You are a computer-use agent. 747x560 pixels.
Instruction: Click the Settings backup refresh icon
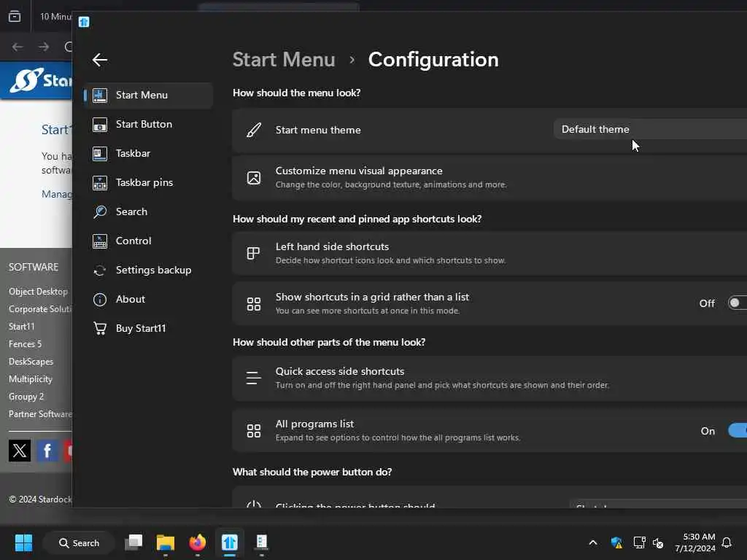coord(99,271)
